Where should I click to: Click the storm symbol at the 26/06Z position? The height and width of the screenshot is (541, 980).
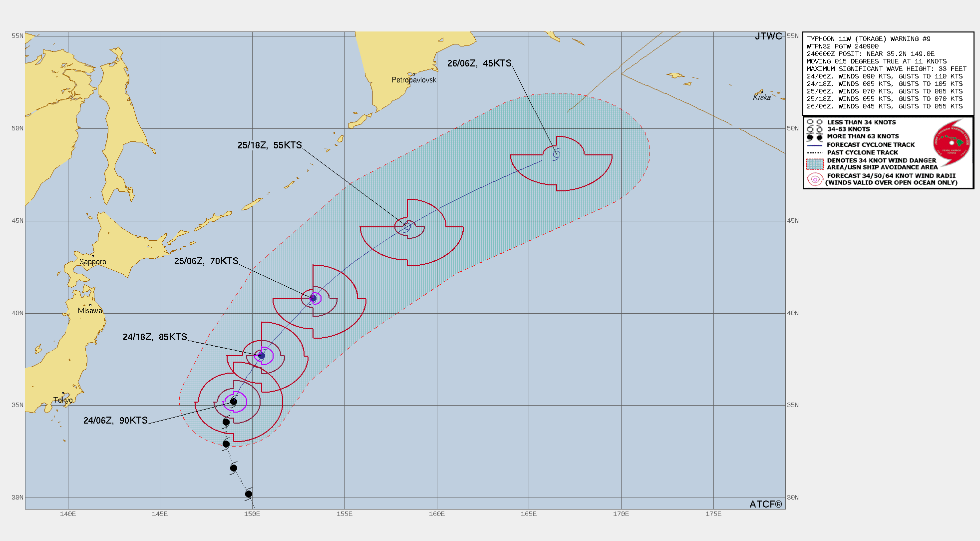557,154
